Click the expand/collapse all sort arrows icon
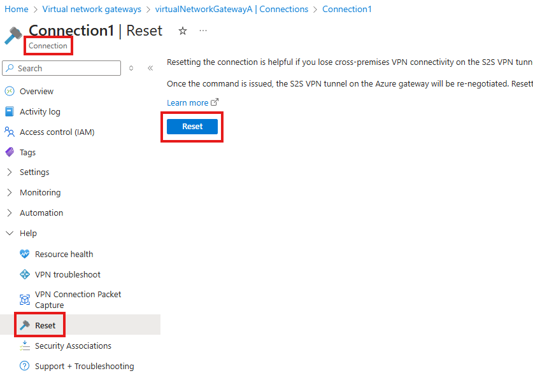The width and height of the screenshot is (533, 392). click(x=131, y=68)
